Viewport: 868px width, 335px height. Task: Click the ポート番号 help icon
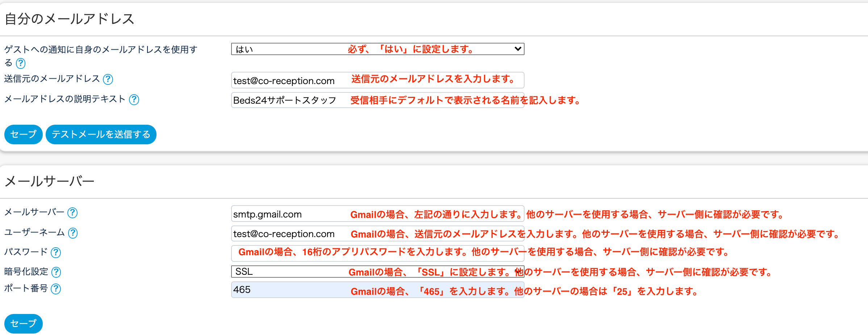(x=56, y=289)
